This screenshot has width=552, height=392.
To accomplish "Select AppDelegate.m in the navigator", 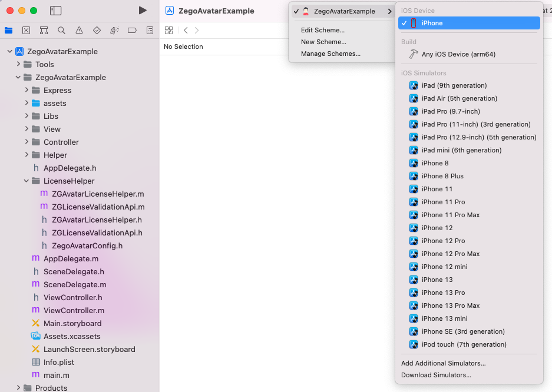I will coord(71,259).
